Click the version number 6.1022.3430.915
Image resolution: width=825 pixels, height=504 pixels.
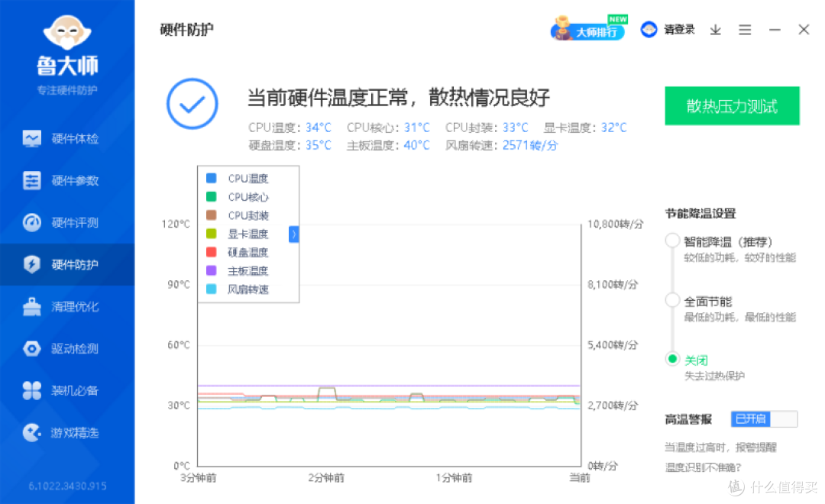pyautogui.click(x=67, y=486)
